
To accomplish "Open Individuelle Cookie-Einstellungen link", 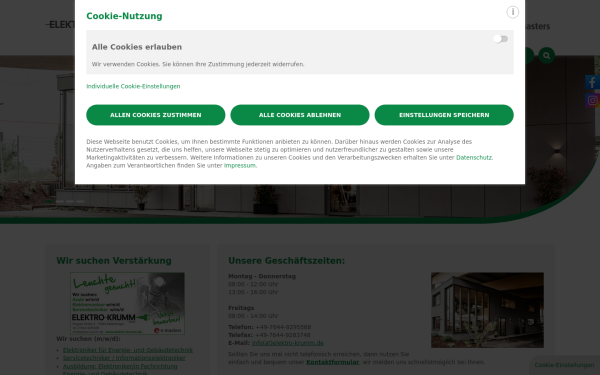I will click(x=133, y=86).
